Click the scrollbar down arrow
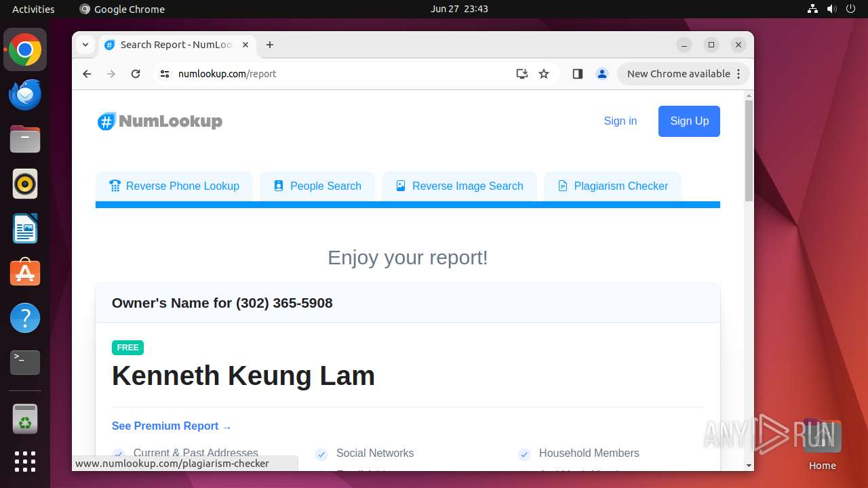 pos(749,466)
